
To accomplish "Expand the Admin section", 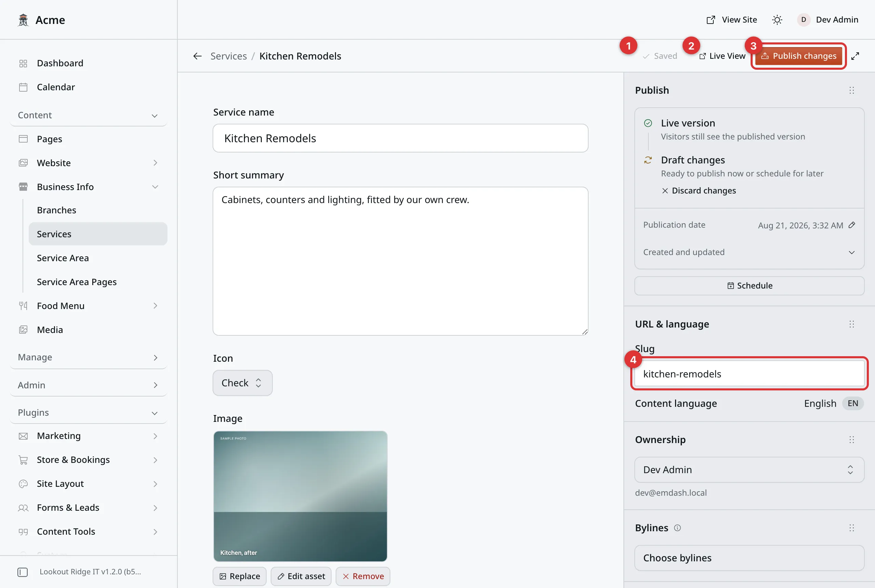I will pyautogui.click(x=89, y=385).
